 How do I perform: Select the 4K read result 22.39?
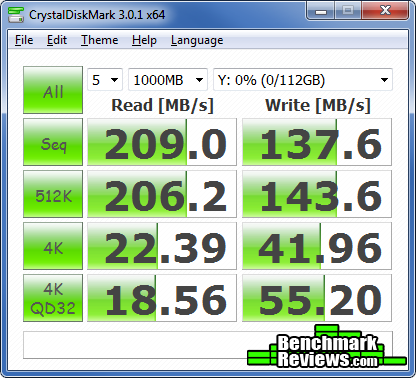click(162, 246)
